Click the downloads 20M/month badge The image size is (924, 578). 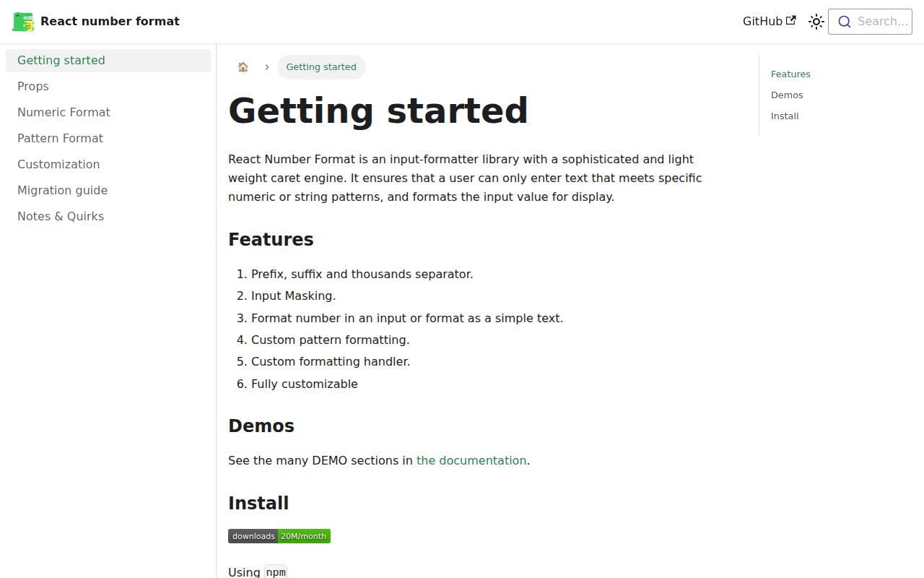point(279,536)
